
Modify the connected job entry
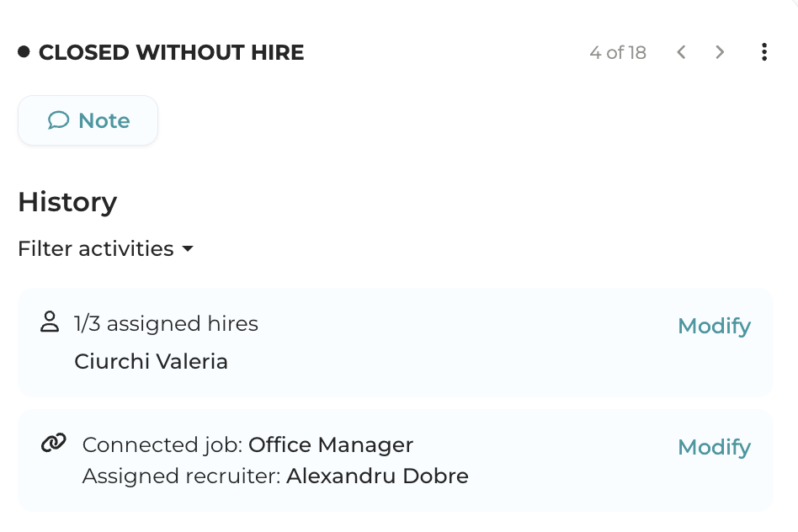[x=714, y=447]
